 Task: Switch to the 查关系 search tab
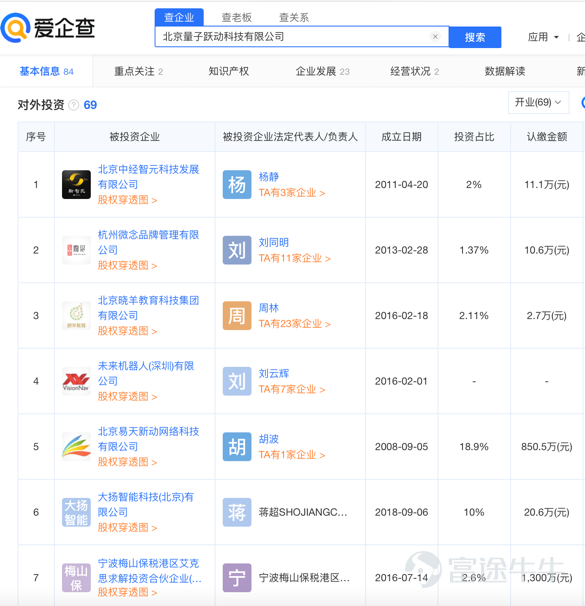coord(294,17)
